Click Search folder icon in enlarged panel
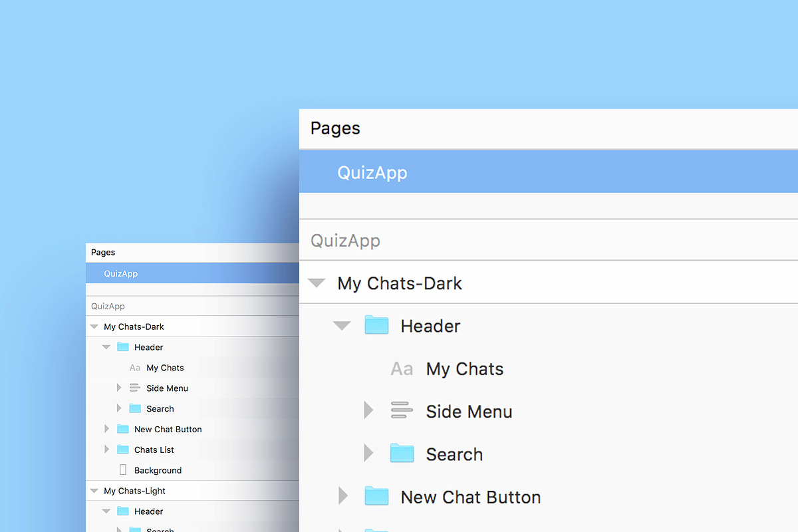The image size is (798, 532). 402,454
